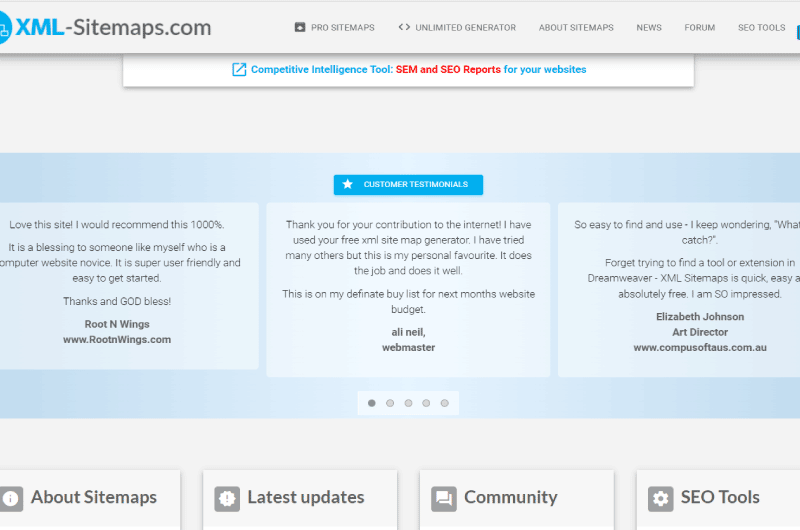Click www.RootnWings.com text

pyautogui.click(x=117, y=339)
